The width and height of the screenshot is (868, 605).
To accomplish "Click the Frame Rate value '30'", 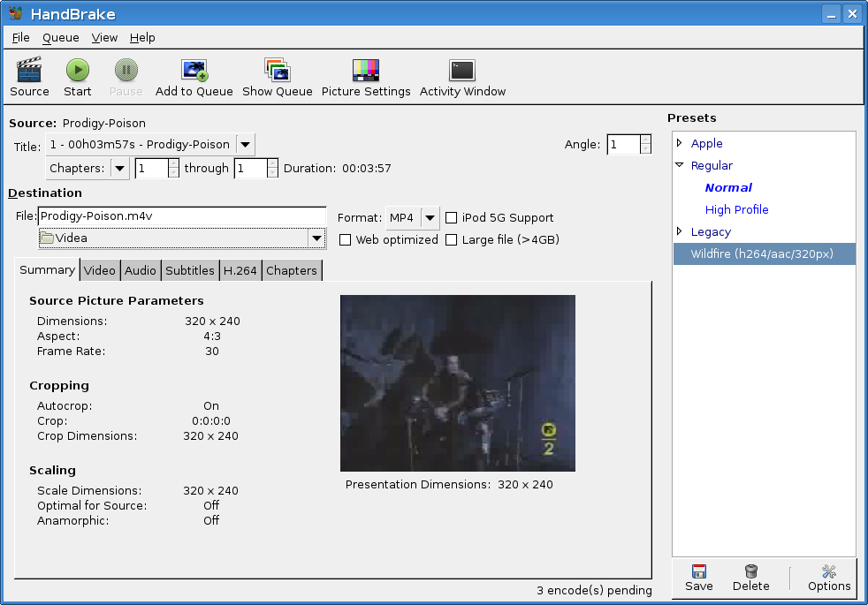I will pyautogui.click(x=212, y=352).
